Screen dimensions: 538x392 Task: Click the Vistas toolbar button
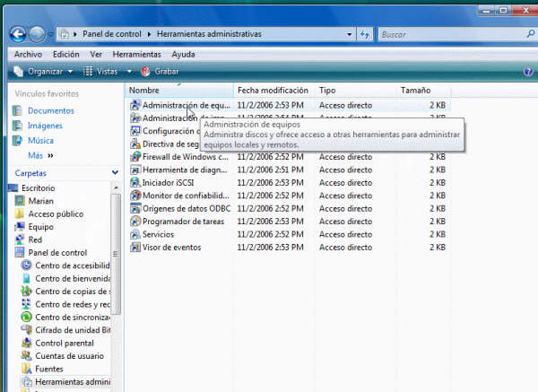[100, 72]
